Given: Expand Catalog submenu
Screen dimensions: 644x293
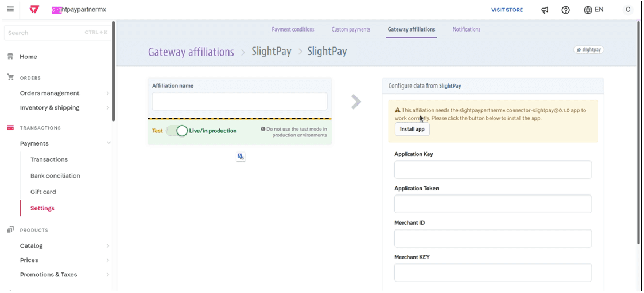Looking at the screenshot, I should coord(107,246).
